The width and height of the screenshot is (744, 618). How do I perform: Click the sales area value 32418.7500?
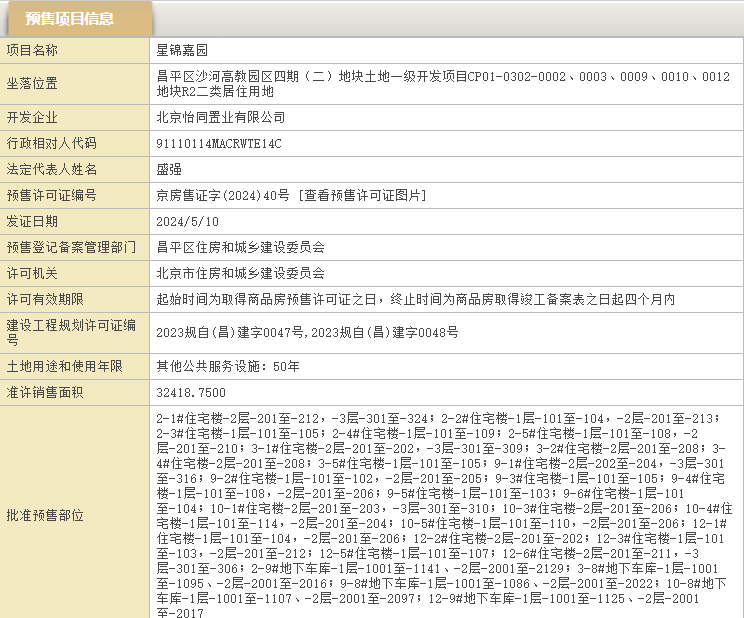tap(191, 393)
